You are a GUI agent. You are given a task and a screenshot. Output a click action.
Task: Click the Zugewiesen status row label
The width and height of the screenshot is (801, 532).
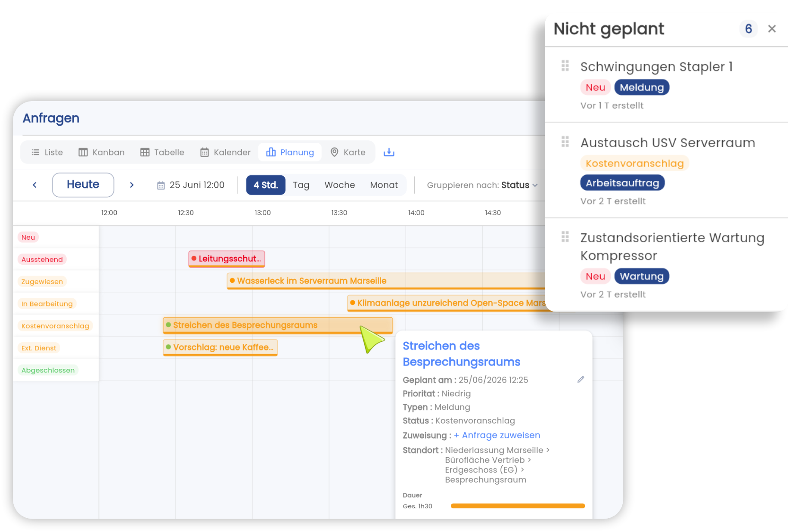point(42,281)
